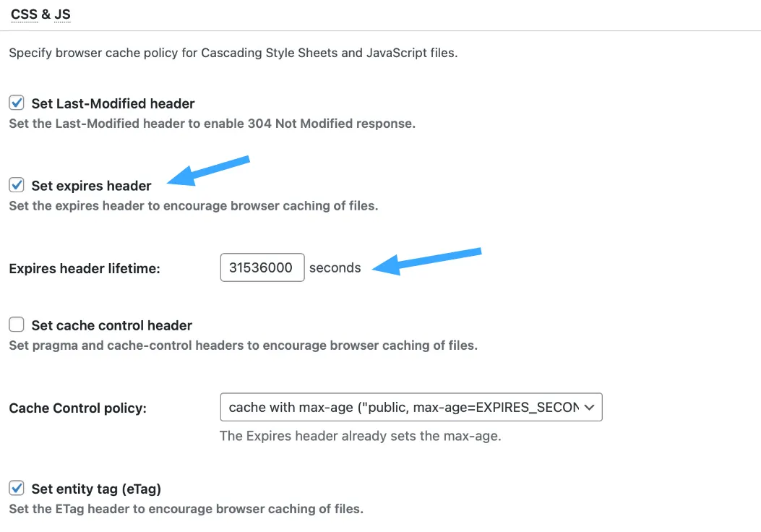Click the Set cache control header label
The width and height of the screenshot is (761, 532).
click(x=111, y=325)
